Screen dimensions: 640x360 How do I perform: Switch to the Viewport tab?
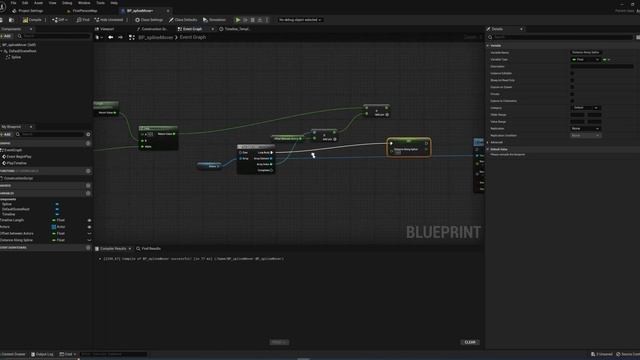coord(104,29)
